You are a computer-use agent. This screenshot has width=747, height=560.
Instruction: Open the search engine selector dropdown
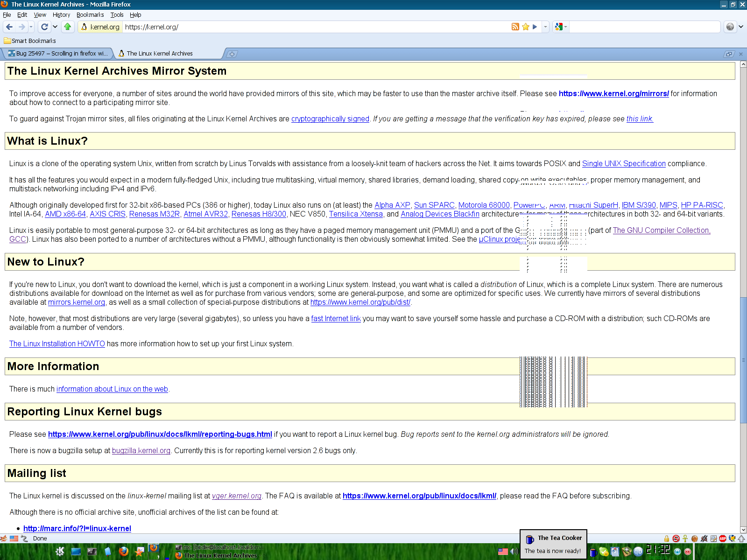coord(561,27)
